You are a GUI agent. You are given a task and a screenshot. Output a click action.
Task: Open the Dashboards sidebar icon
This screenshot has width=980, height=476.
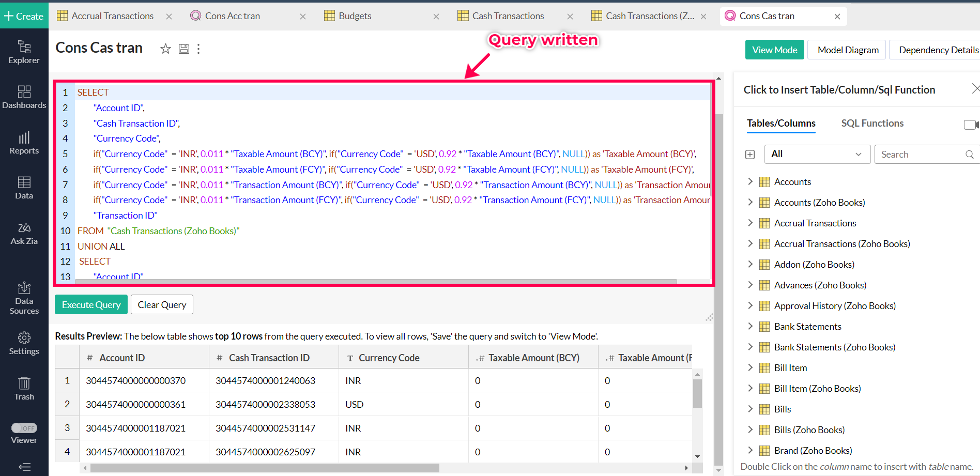[x=24, y=97]
